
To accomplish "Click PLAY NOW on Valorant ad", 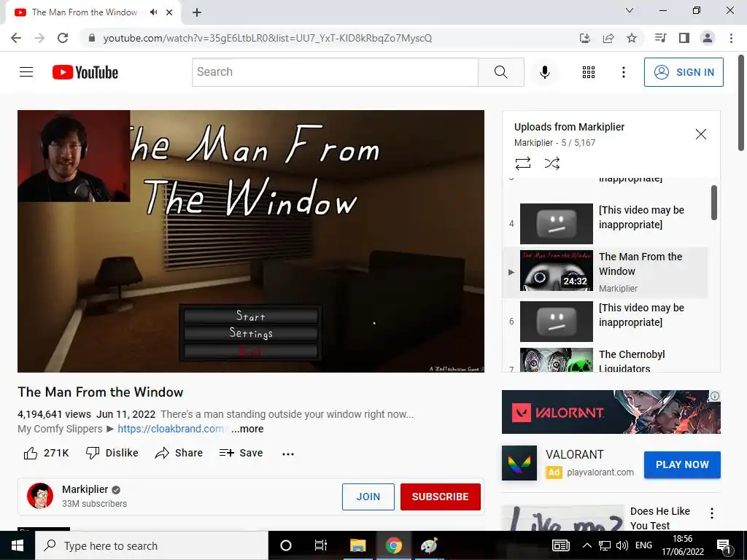I will [x=682, y=464].
